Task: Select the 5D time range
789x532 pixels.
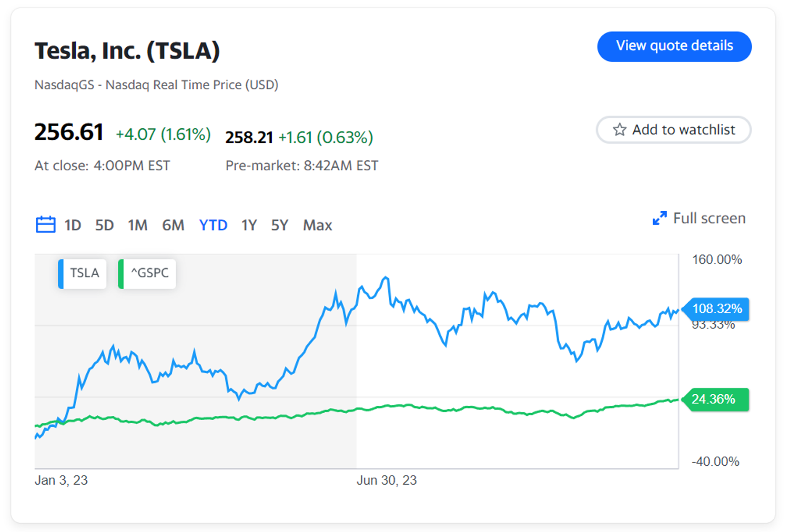Action: tap(104, 225)
